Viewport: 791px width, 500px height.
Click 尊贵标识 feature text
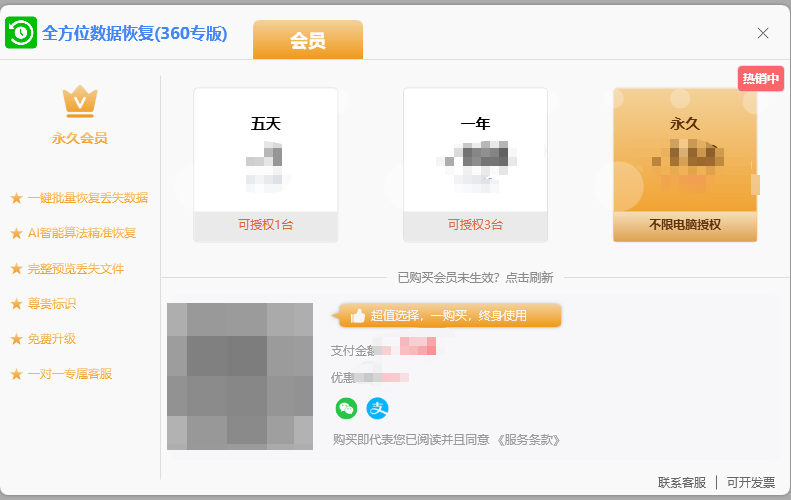pos(52,304)
